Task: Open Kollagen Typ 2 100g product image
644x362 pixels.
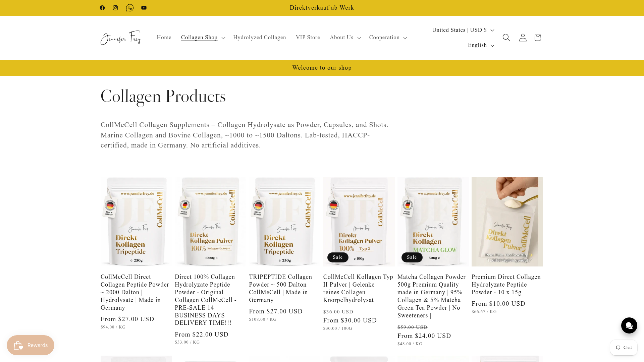Action: (x=359, y=222)
